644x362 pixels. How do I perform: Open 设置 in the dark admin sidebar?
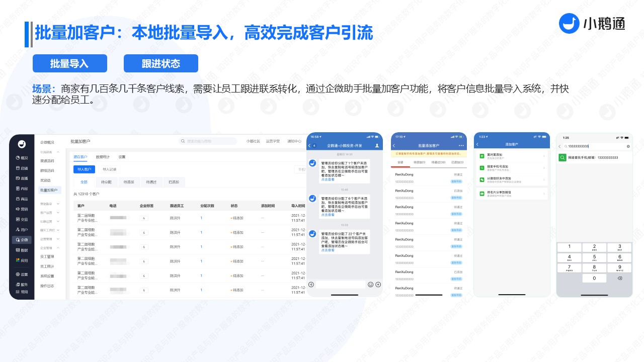click(22, 275)
